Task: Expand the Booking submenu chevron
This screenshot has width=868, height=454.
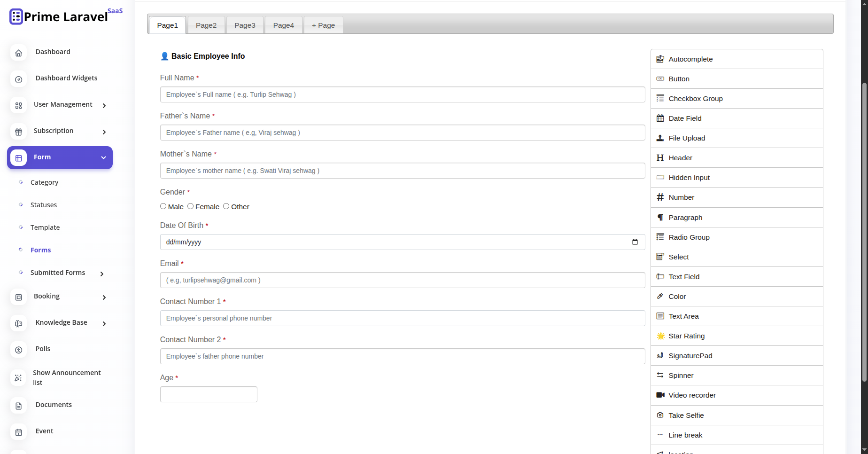Action: tap(104, 297)
